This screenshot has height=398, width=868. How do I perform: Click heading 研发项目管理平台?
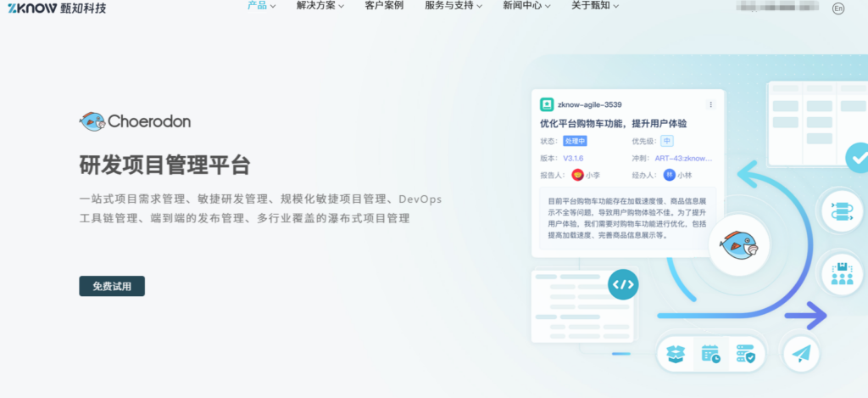click(x=165, y=165)
